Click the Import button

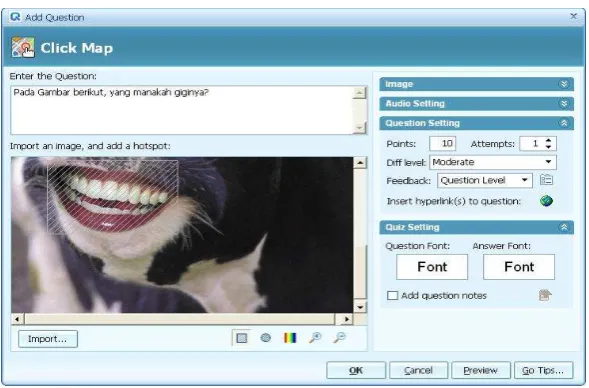point(48,339)
